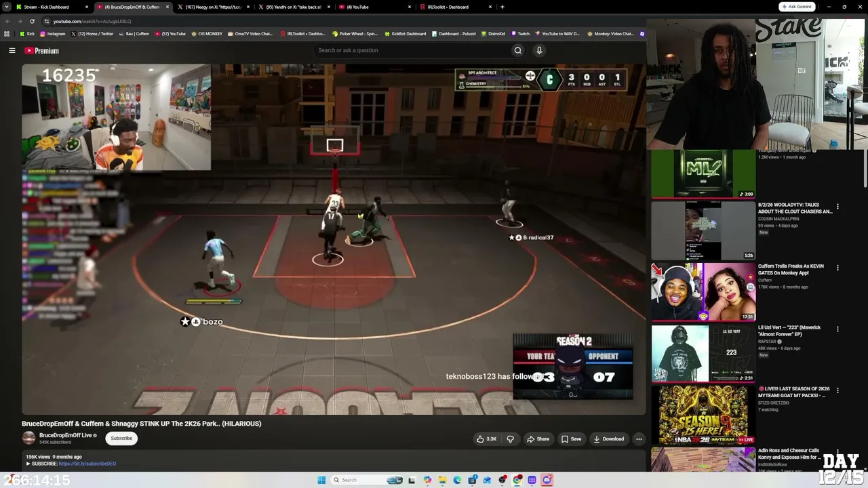The height and width of the screenshot is (488, 868).
Task: Like the video with thumbs up
Action: tap(486, 439)
